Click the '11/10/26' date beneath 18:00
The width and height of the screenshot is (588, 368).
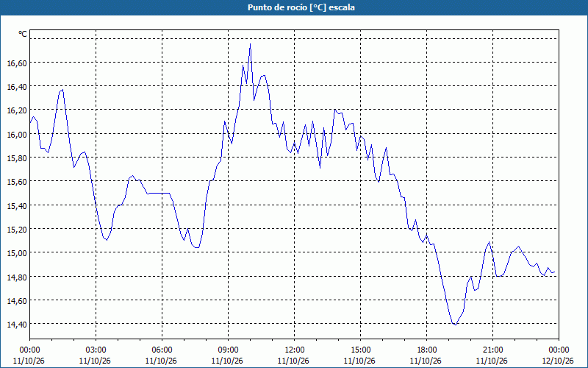click(x=426, y=361)
